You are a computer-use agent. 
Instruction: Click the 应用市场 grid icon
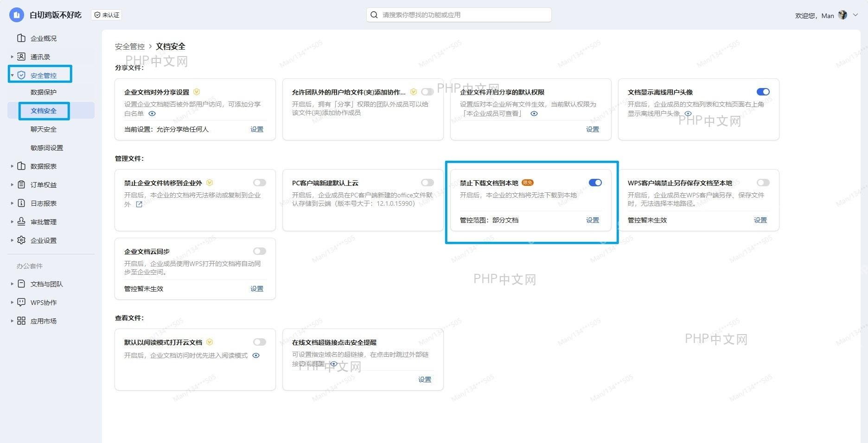[21, 321]
